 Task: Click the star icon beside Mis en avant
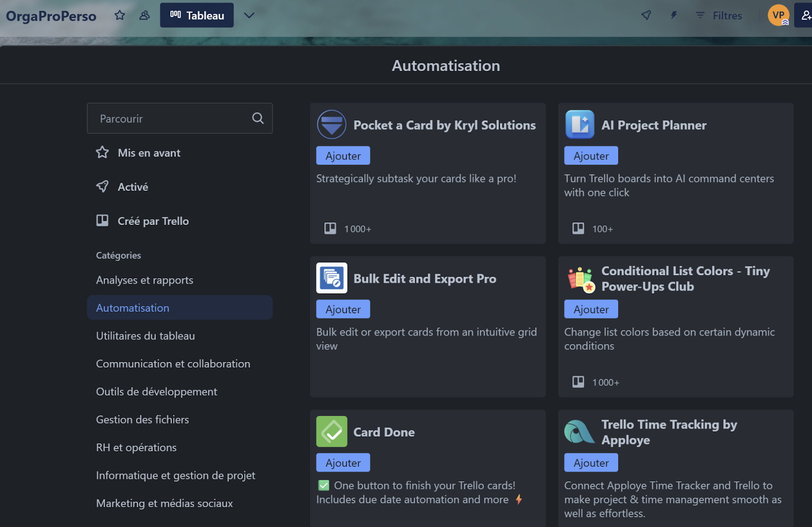pyautogui.click(x=103, y=152)
